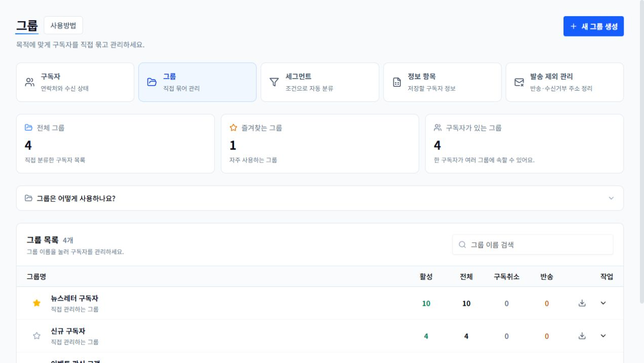Click the 구독자 tab people icon

coord(30,82)
